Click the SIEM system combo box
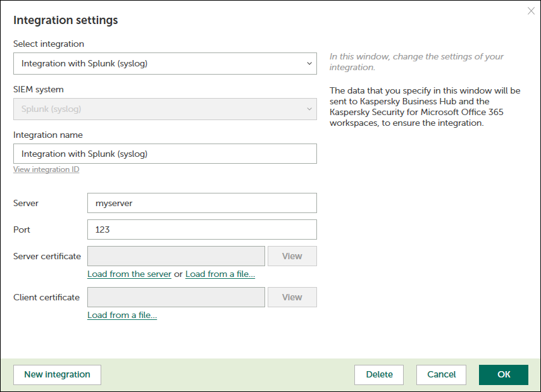Screen dimensions: 541x392 [x=165, y=109]
